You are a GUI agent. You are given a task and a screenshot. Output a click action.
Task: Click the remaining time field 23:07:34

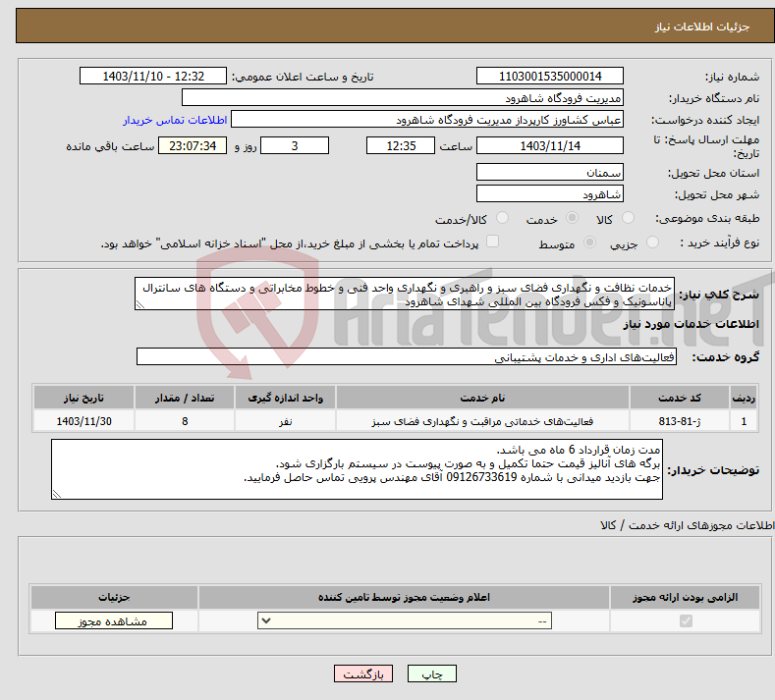click(193, 145)
